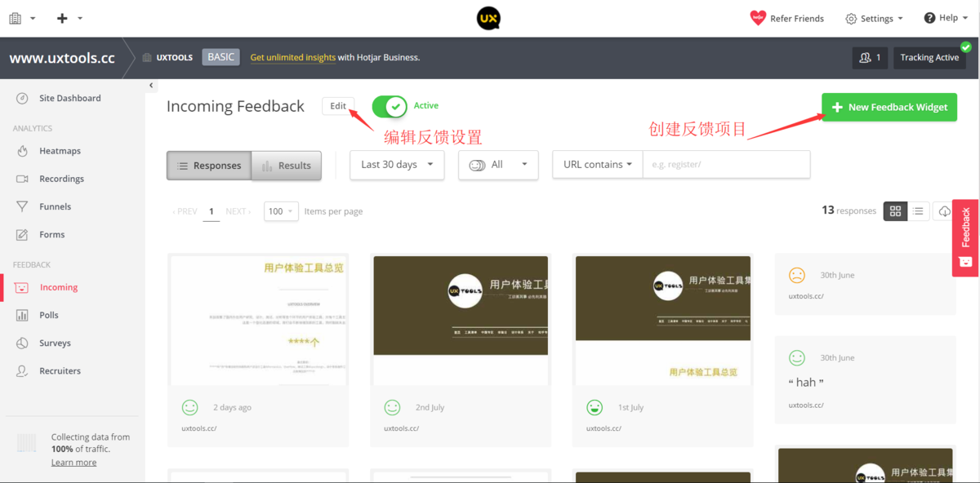Open Forms in sidebar
This screenshot has width=980, height=483.
(x=51, y=234)
